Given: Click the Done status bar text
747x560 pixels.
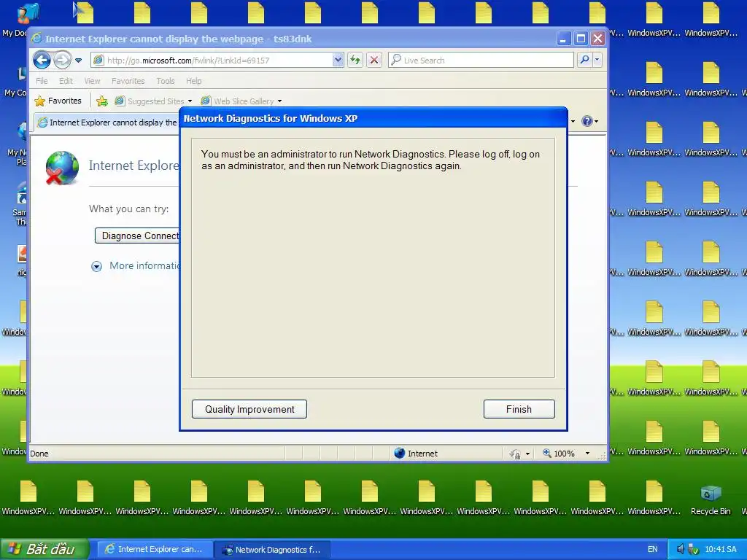Looking at the screenshot, I should point(39,454).
